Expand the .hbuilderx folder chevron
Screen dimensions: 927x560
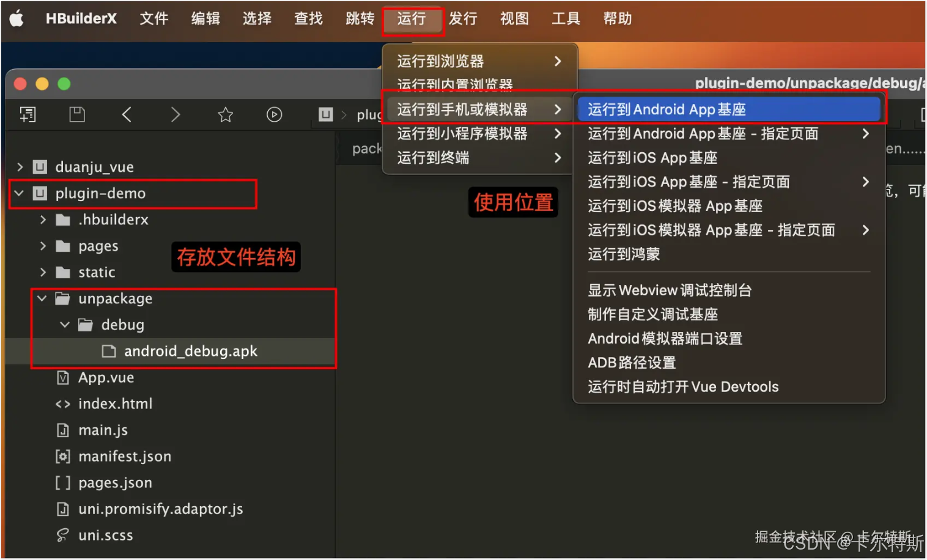(43, 219)
